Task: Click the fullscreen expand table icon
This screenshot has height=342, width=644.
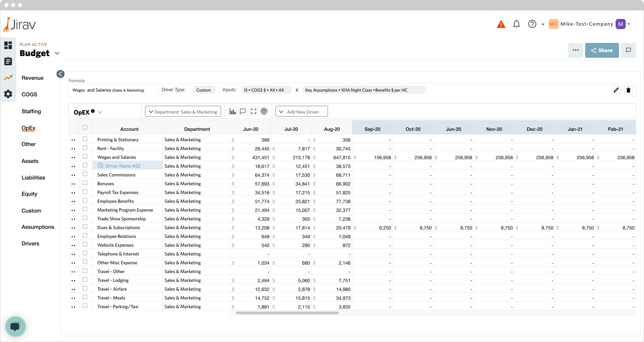Action: click(x=254, y=112)
